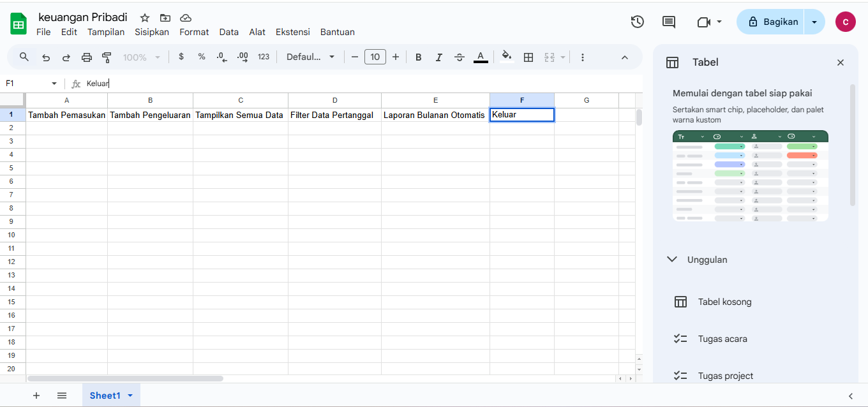Image resolution: width=868 pixels, height=407 pixels.
Task: Format as currency with dollar icon
Action: click(x=181, y=57)
